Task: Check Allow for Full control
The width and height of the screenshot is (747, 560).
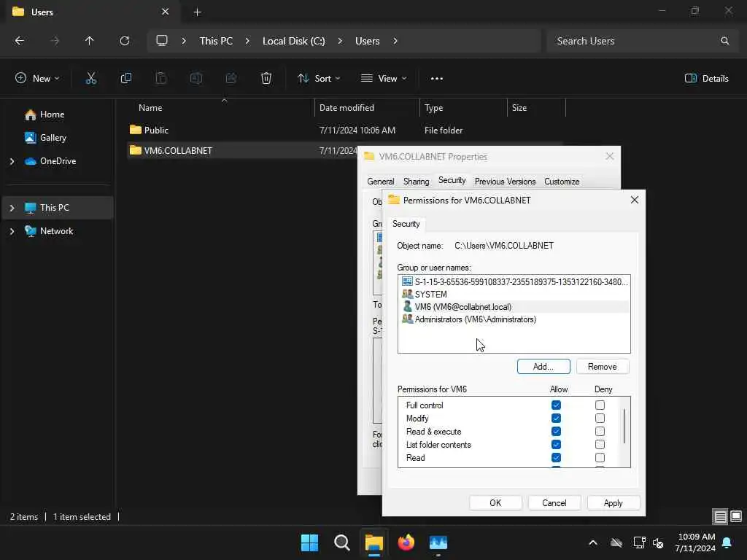Action: coord(556,405)
